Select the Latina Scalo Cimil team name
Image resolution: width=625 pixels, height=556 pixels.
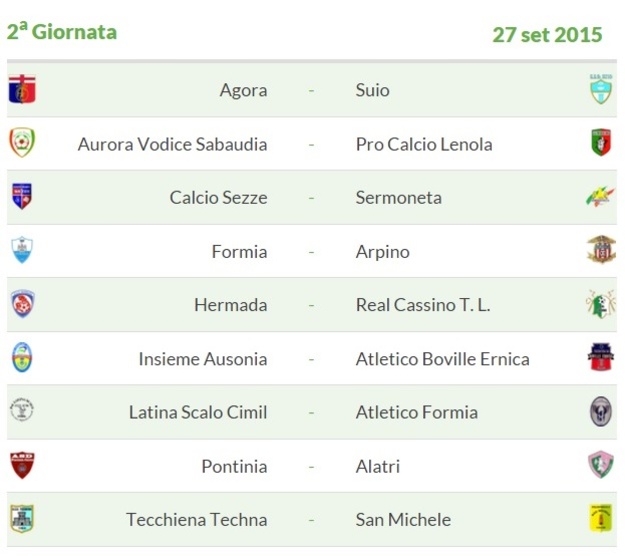point(198,412)
